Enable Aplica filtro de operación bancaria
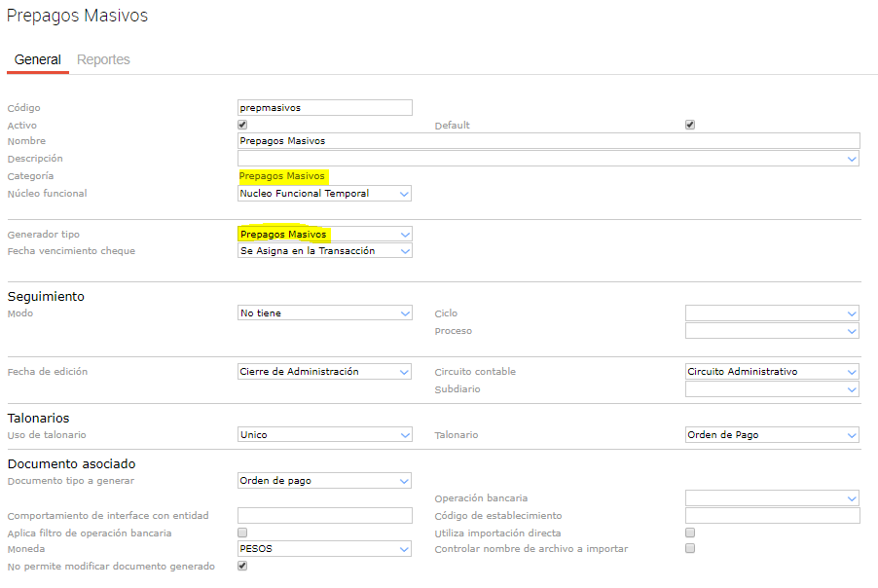Viewport: 878px width, 588px height. click(x=242, y=533)
